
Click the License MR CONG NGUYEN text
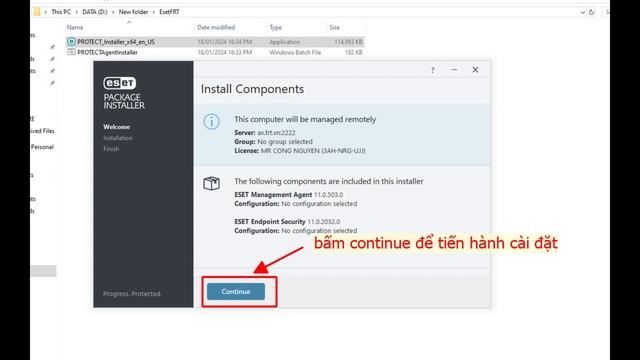pyautogui.click(x=300, y=151)
